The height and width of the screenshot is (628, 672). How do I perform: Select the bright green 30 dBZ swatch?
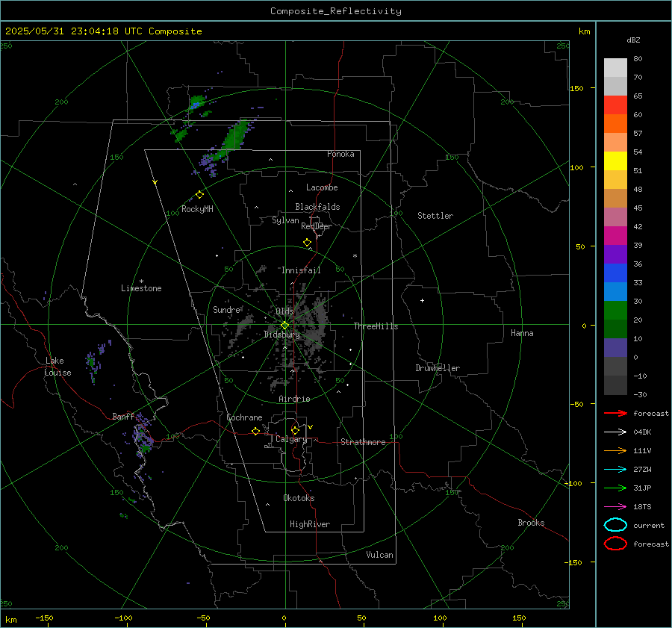(x=615, y=311)
